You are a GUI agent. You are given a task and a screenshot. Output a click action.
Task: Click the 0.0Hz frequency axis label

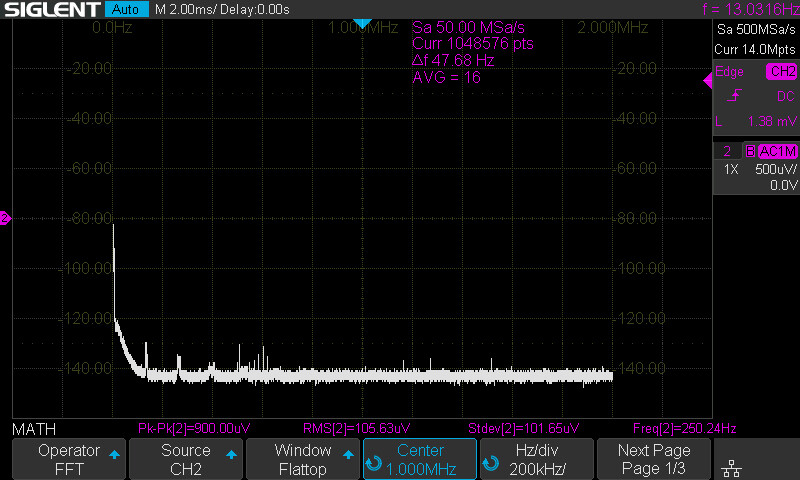112,28
